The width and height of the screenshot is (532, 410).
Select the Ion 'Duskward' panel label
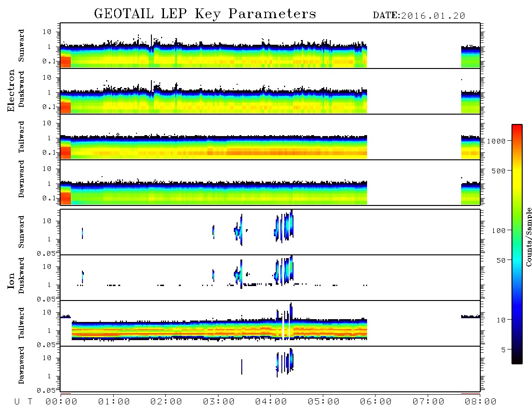[21, 276]
